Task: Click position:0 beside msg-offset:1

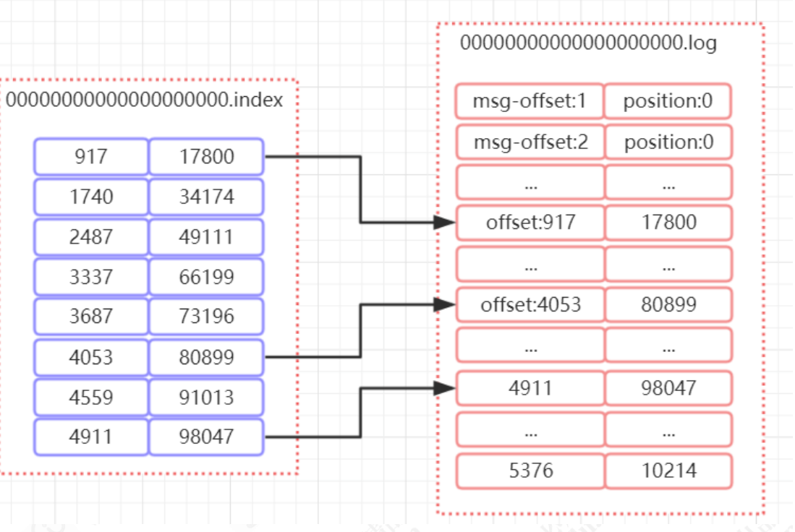Action: click(668, 100)
